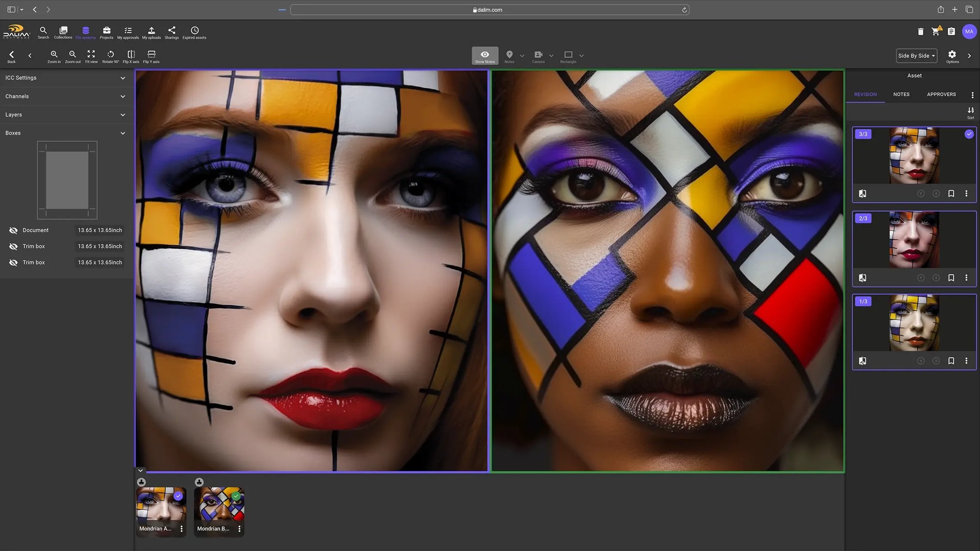980x551 pixels.
Task: Click the Back button
Action: point(11,56)
